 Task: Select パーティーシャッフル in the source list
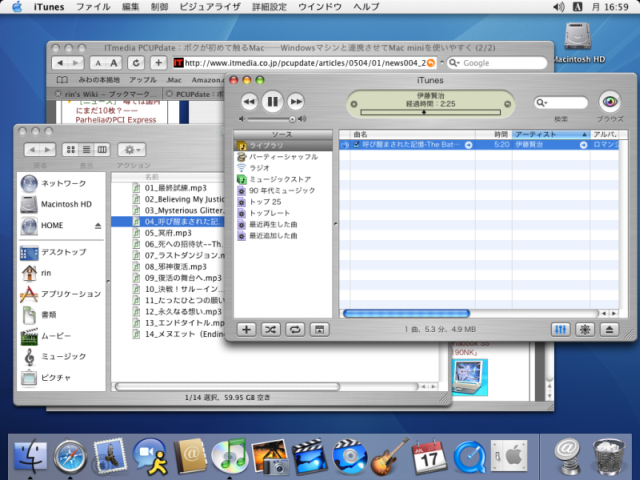tap(283, 157)
